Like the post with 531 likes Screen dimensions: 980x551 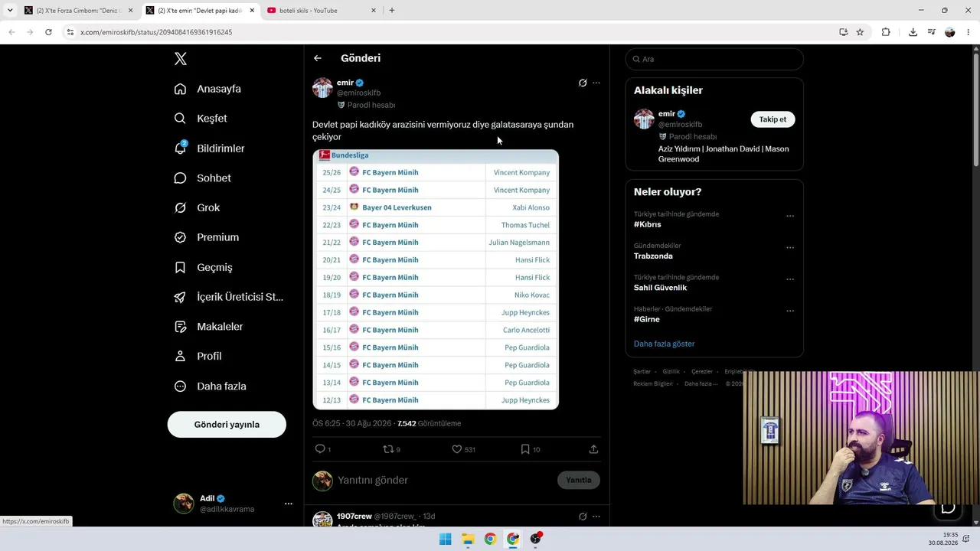[457, 449]
